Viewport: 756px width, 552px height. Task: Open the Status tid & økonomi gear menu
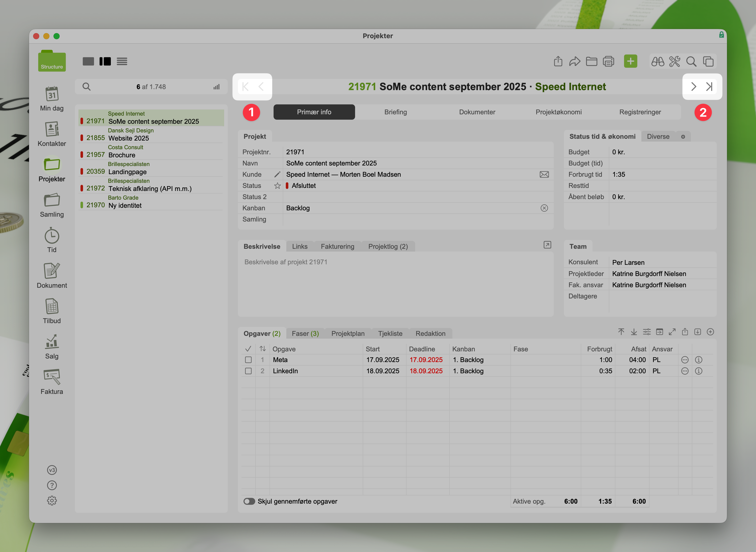click(683, 137)
